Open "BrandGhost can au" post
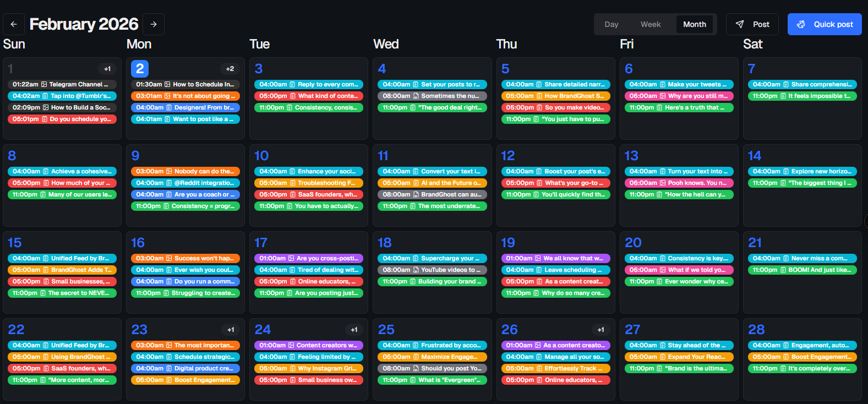The width and height of the screenshot is (868, 404). (432, 194)
